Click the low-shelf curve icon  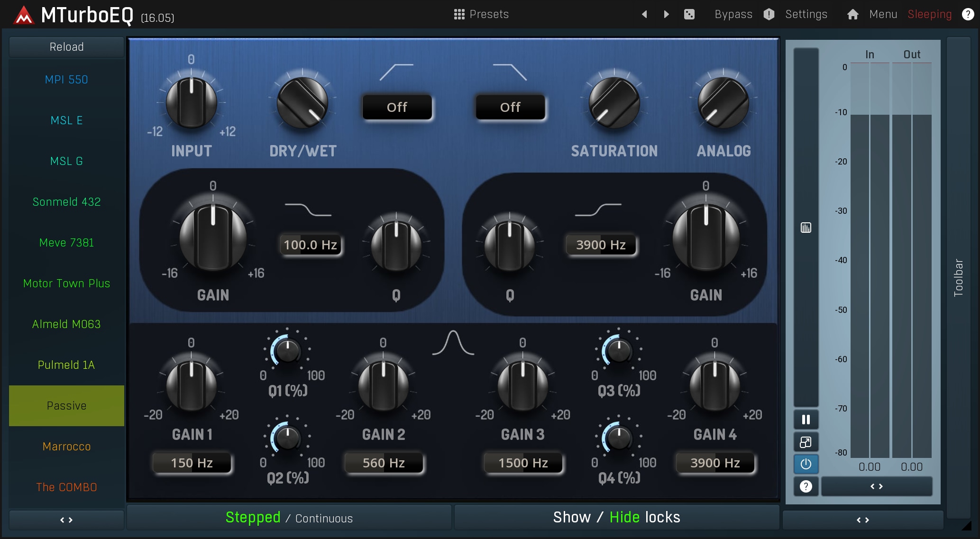(x=308, y=210)
